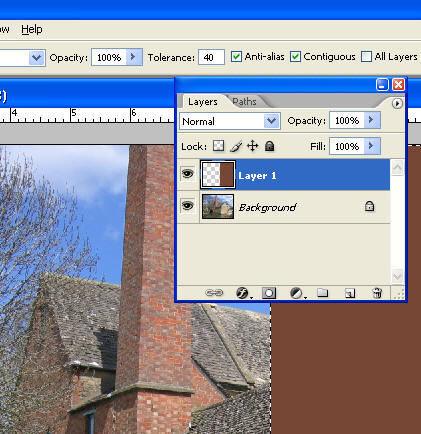
Task: Open the add layer style menu
Action: click(243, 293)
